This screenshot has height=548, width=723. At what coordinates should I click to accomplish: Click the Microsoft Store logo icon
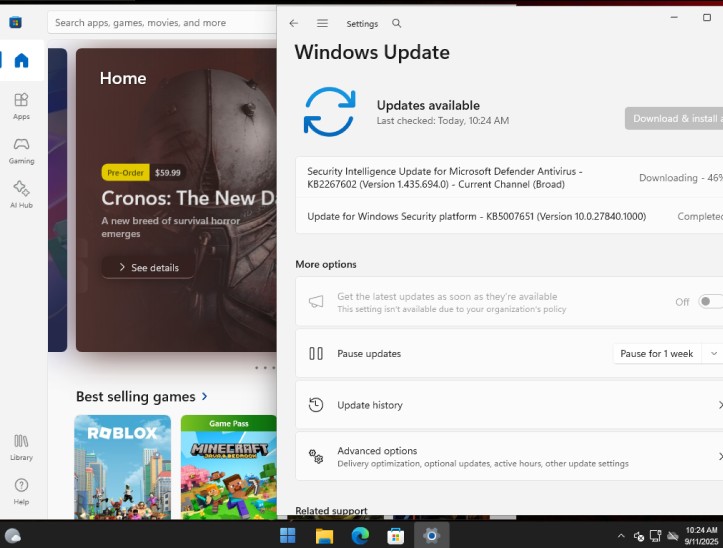(15, 22)
